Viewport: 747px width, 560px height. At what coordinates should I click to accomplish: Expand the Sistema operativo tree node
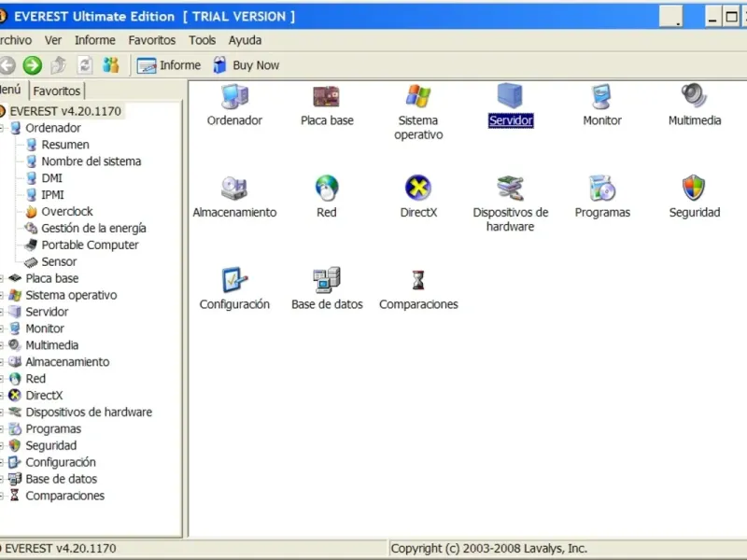tap(3, 295)
